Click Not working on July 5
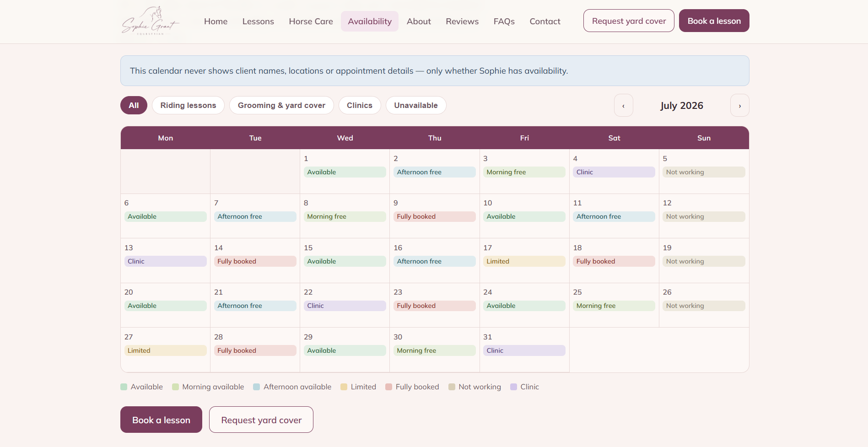The width and height of the screenshot is (868, 447). (704, 172)
